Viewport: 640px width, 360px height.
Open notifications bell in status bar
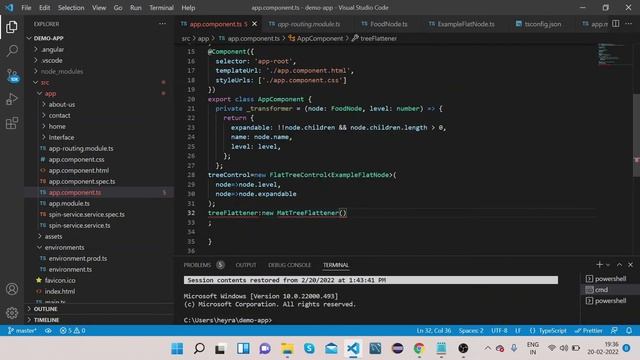point(629,331)
